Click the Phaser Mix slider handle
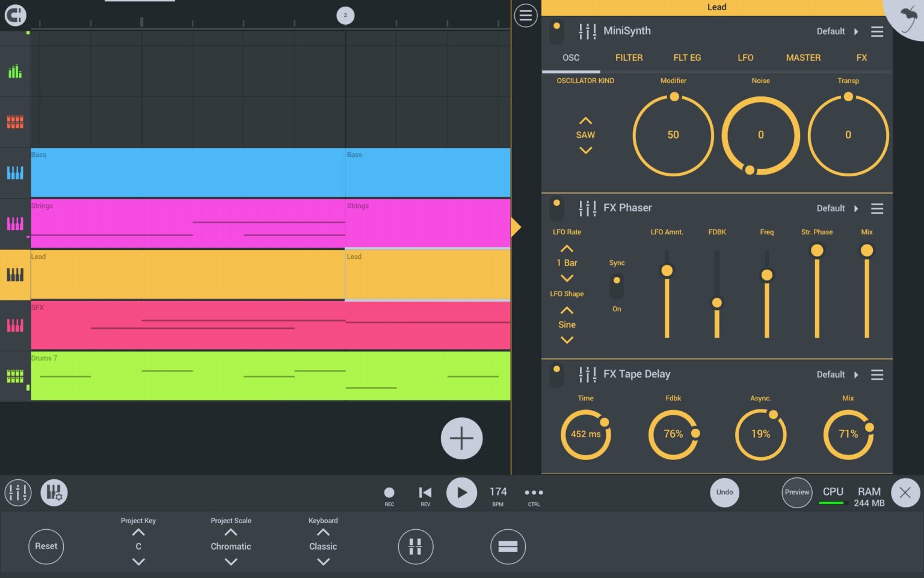Image resolution: width=924 pixels, height=578 pixels. coord(867,250)
